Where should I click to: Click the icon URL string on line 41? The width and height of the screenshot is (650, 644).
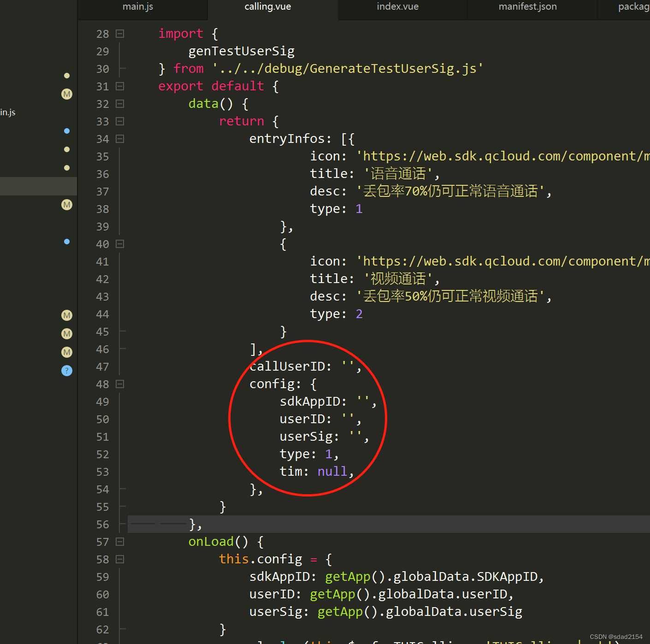[503, 261]
